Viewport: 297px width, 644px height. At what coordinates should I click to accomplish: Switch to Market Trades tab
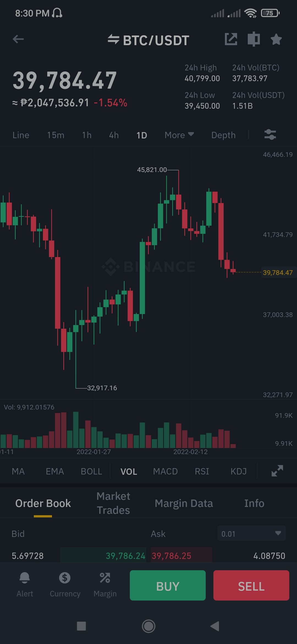(x=113, y=503)
